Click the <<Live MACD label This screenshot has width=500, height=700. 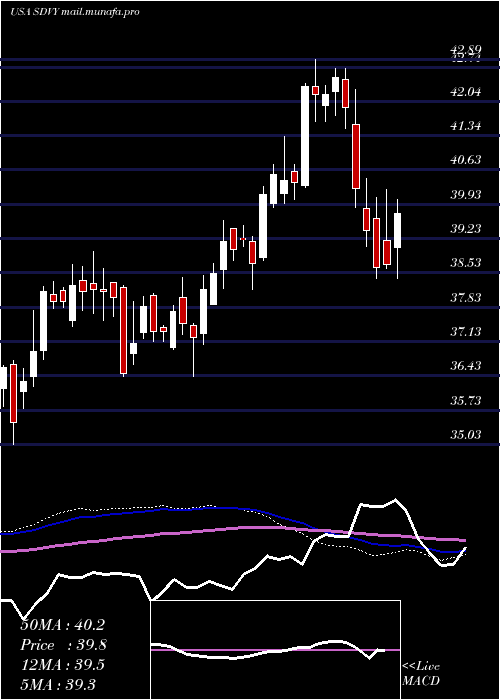421,673
